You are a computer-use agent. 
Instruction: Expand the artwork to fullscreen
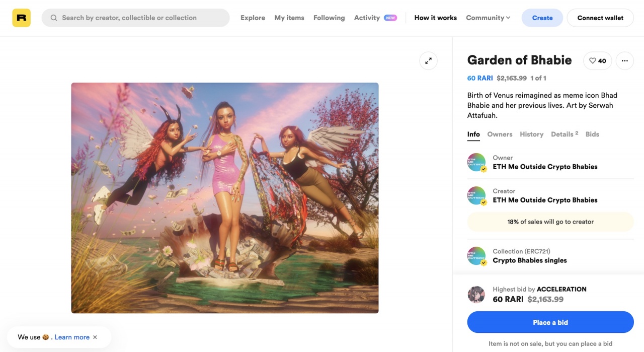428,61
